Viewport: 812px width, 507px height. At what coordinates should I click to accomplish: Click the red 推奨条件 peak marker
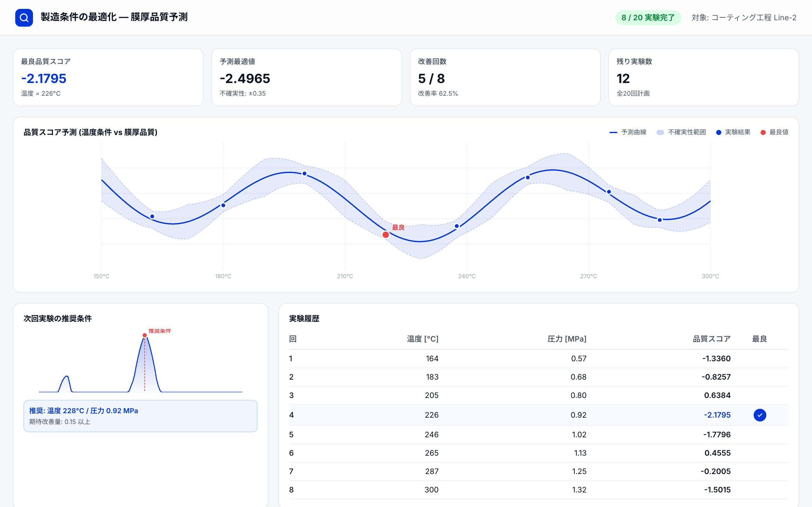click(x=145, y=335)
